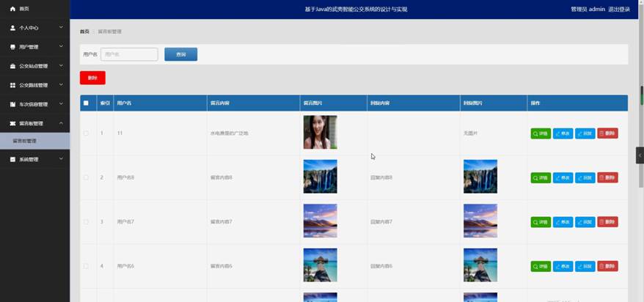Click the 用户名 column header
Image resolution: width=644 pixels, height=302 pixels.
pyautogui.click(x=160, y=103)
